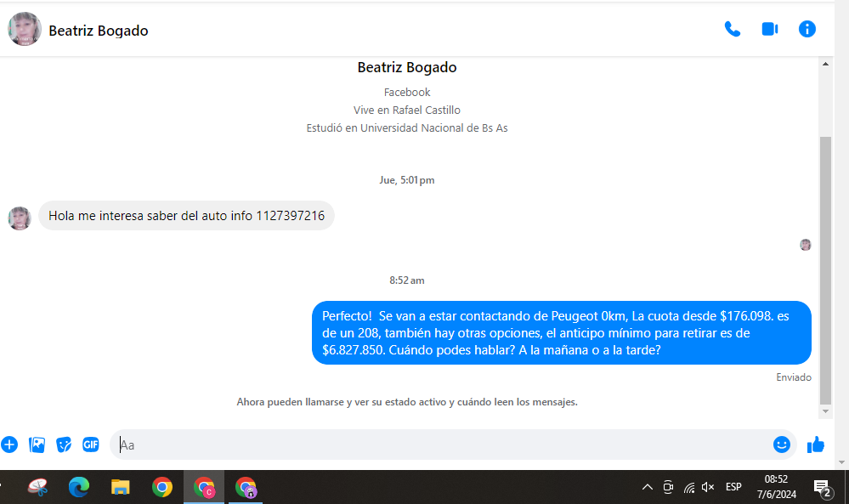Image resolution: width=849 pixels, height=504 pixels.
Task: Open ESP keyboard language selector
Action: click(733, 487)
